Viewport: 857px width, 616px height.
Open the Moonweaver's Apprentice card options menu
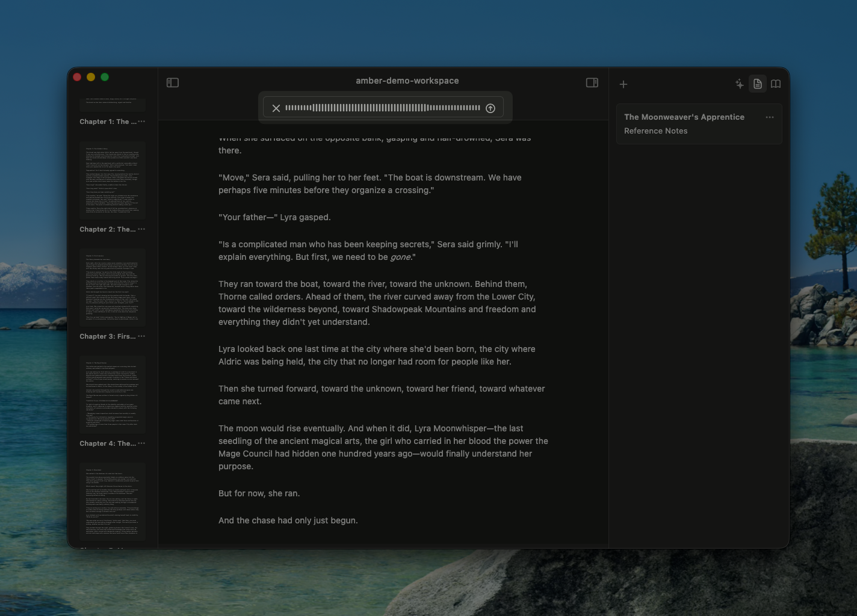tap(770, 117)
